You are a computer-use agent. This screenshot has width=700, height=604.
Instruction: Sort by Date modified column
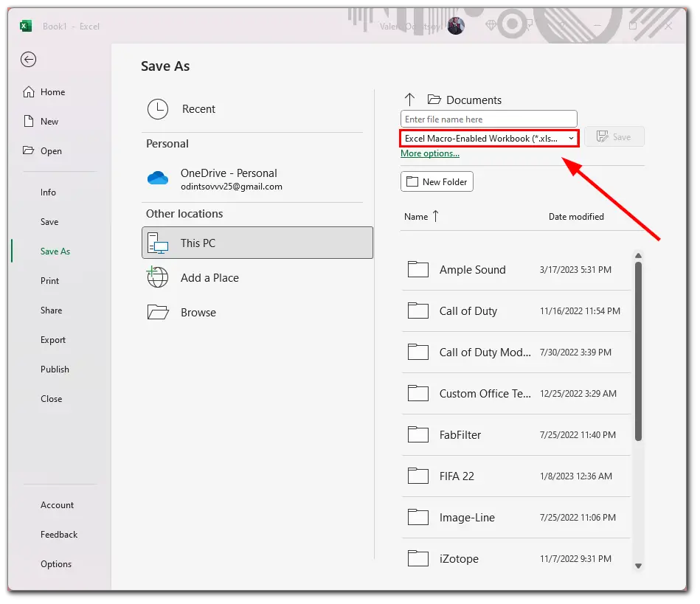(576, 217)
